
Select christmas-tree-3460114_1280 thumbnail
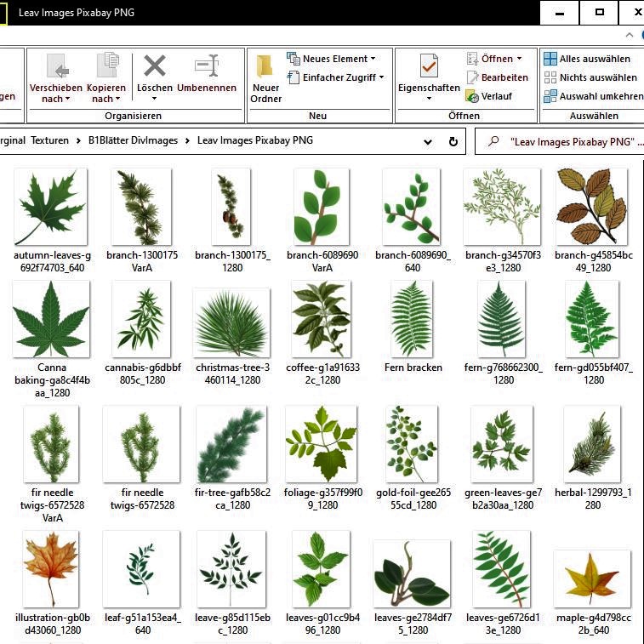(x=231, y=322)
